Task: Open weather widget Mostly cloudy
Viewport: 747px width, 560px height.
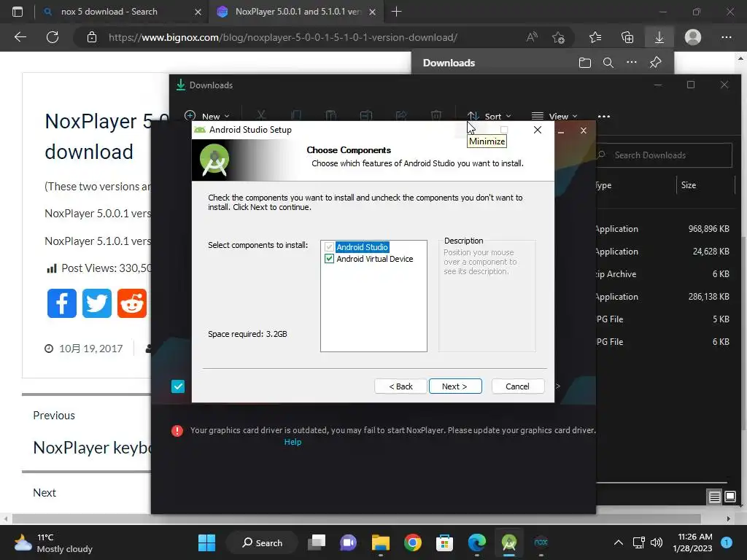Action: coord(53,542)
